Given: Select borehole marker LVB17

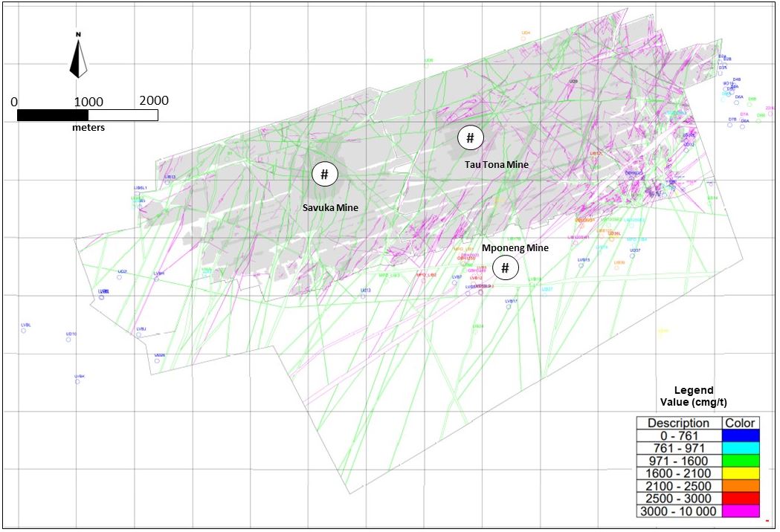Looking at the screenshot, I should point(509,306).
